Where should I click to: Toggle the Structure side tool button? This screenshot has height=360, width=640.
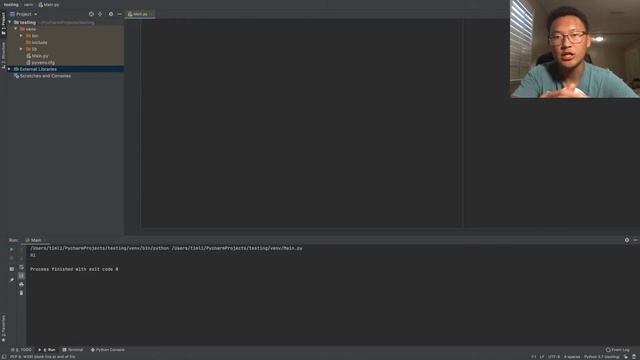(x=3, y=56)
